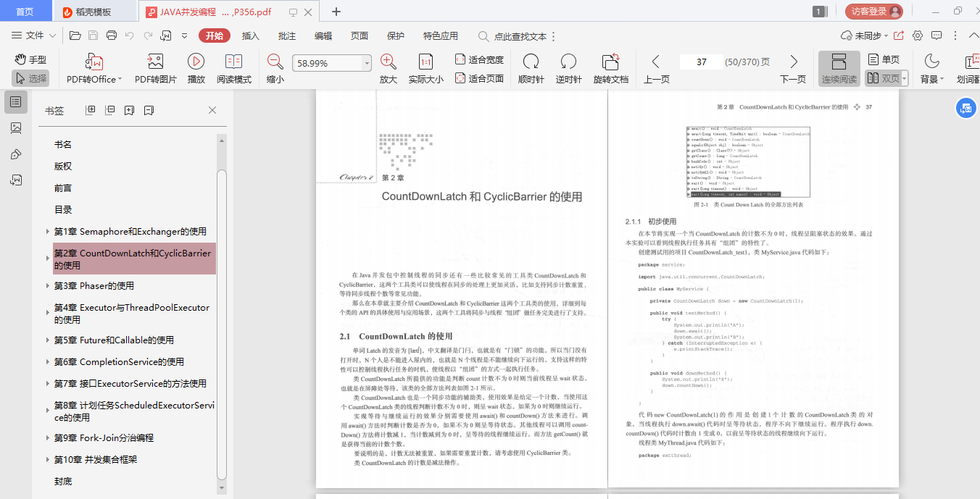The width and height of the screenshot is (980, 499).
Task: Open the bookmarks sidebar panel icon
Action: pos(16,102)
